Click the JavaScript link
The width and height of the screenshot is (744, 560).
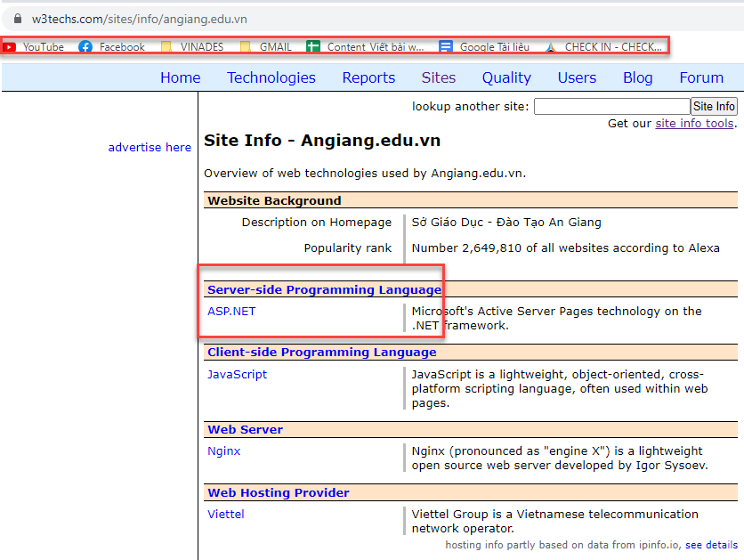(x=237, y=375)
